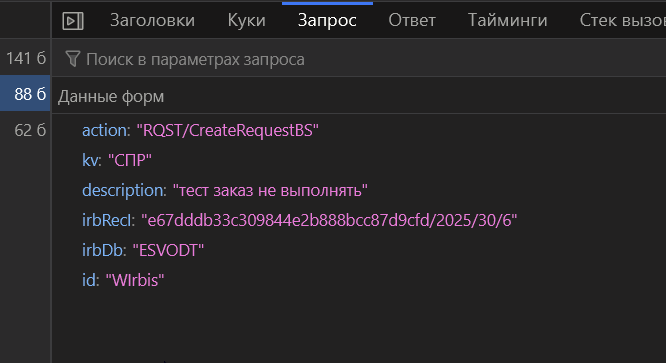Toggle the network details sidebar panel icon

point(73,21)
